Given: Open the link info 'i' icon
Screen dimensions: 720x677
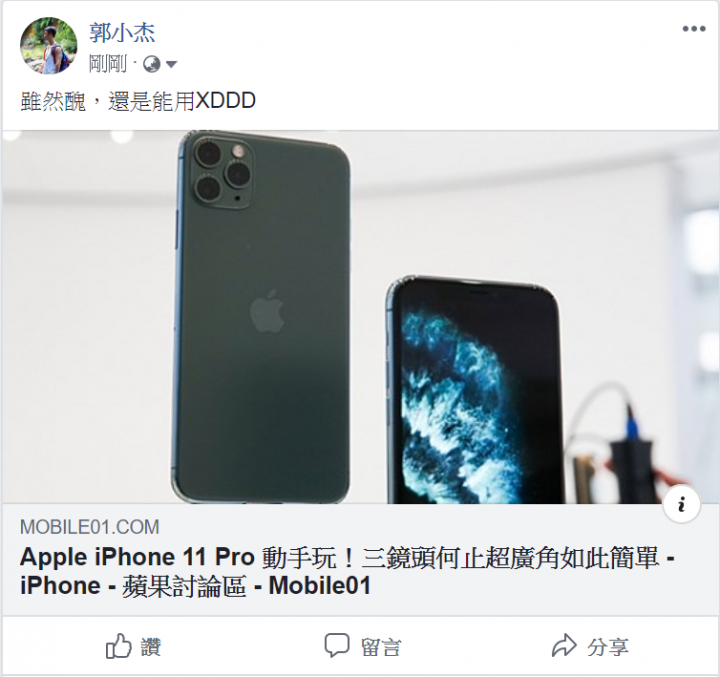Looking at the screenshot, I should [682, 504].
